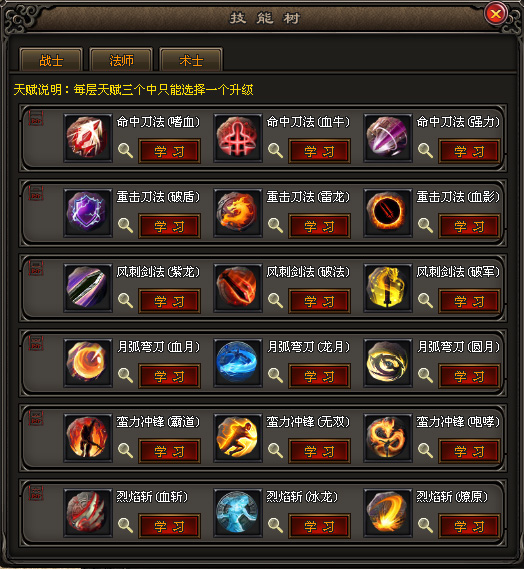This screenshot has width=524, height=569.
Task: Learn 命中刀法(强力) with 学习 button
Action: (x=469, y=151)
